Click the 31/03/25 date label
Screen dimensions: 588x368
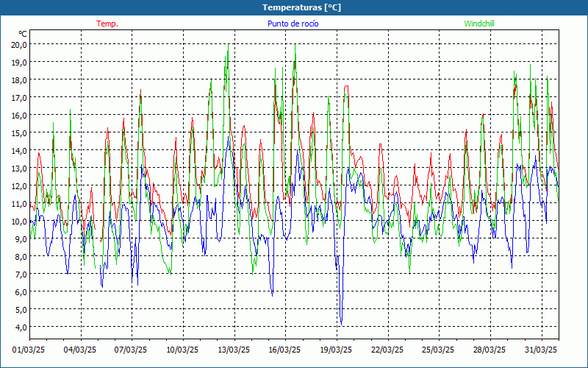(541, 350)
